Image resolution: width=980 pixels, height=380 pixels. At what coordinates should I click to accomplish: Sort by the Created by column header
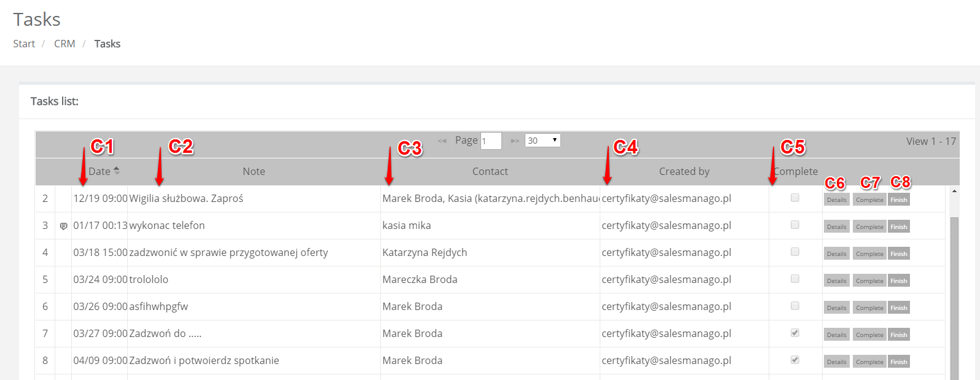(684, 172)
